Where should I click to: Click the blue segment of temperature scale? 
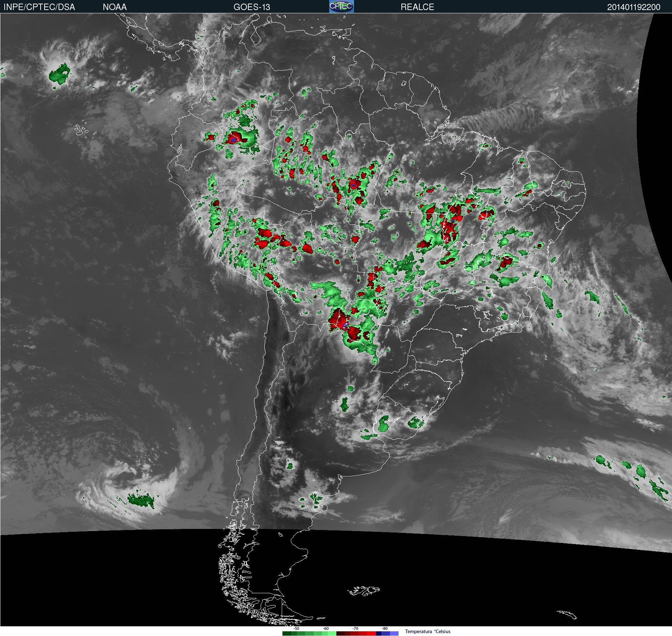coord(387,633)
